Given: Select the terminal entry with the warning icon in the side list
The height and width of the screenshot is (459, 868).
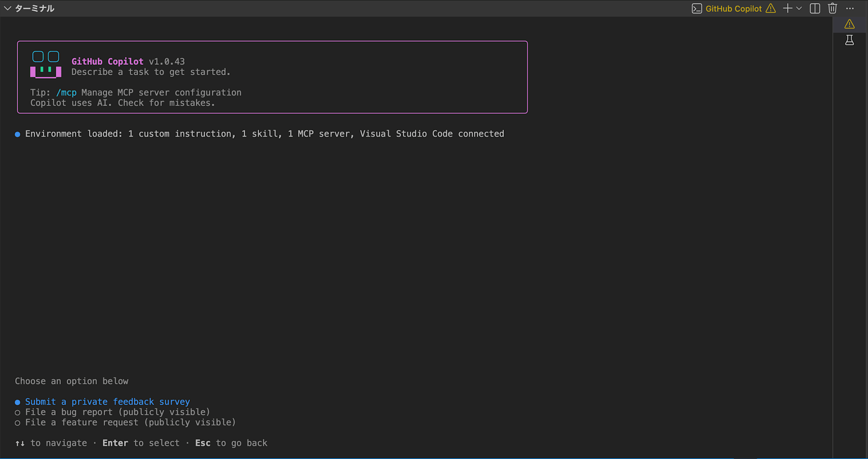Looking at the screenshot, I should pos(850,24).
